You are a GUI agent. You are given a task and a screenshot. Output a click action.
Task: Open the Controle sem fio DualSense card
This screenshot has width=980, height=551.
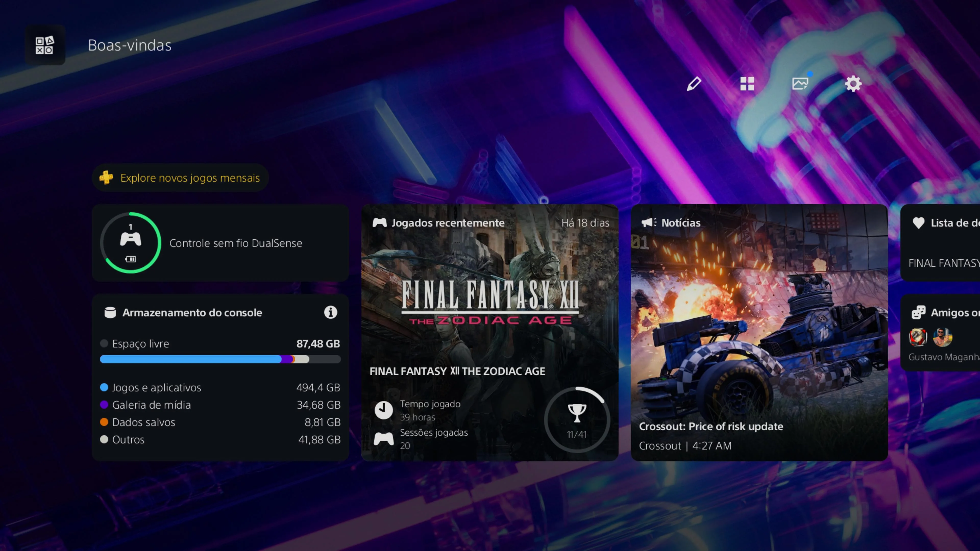coord(220,243)
